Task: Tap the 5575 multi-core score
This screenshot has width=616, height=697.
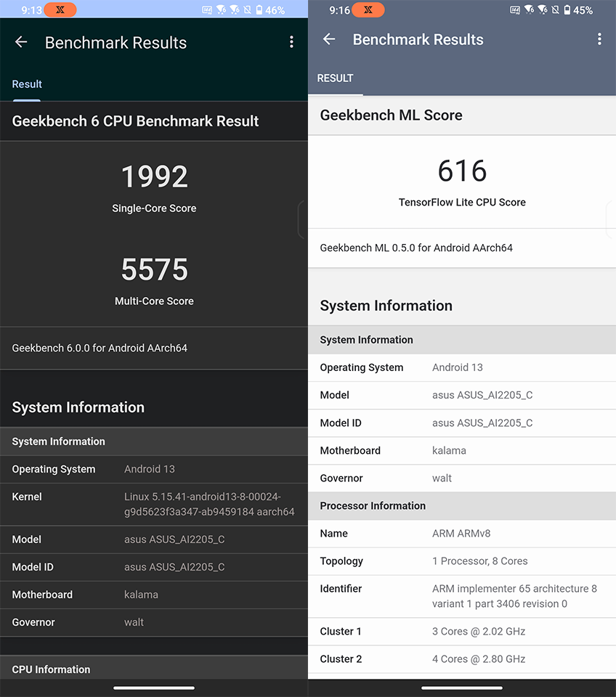Action: [x=154, y=269]
